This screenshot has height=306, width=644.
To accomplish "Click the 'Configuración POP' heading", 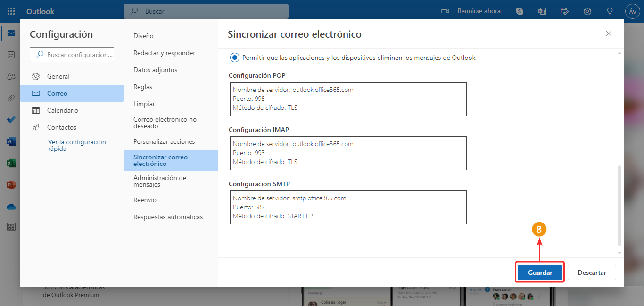I will point(257,75).
